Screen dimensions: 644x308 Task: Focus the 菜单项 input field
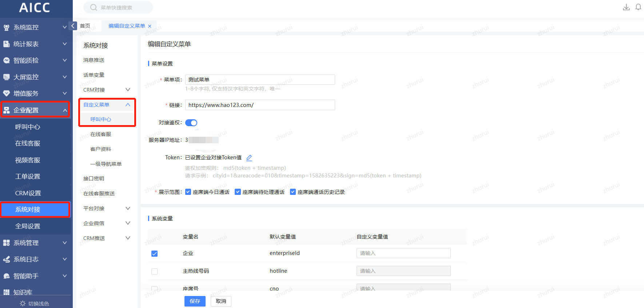pos(260,80)
